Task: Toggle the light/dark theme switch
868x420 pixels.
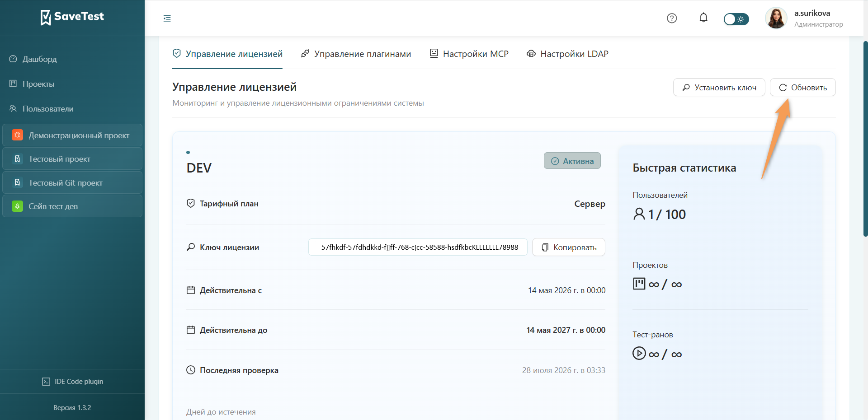Action: 736,19
